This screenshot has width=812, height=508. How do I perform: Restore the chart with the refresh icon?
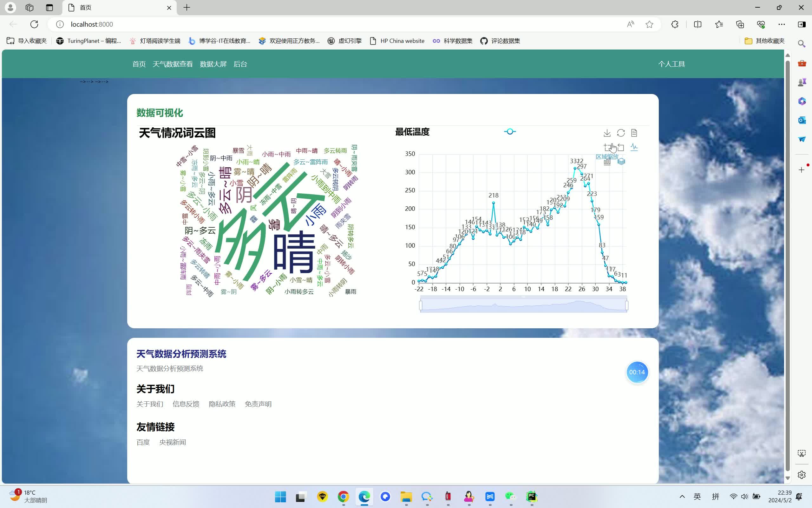click(621, 133)
